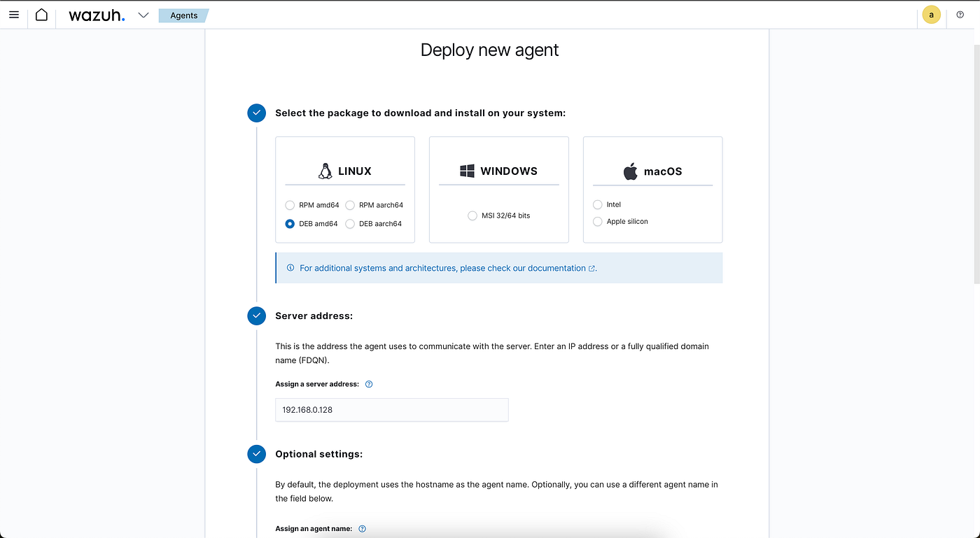980x538 pixels.
Task: Click the Windows logo icon
Action: (x=467, y=171)
